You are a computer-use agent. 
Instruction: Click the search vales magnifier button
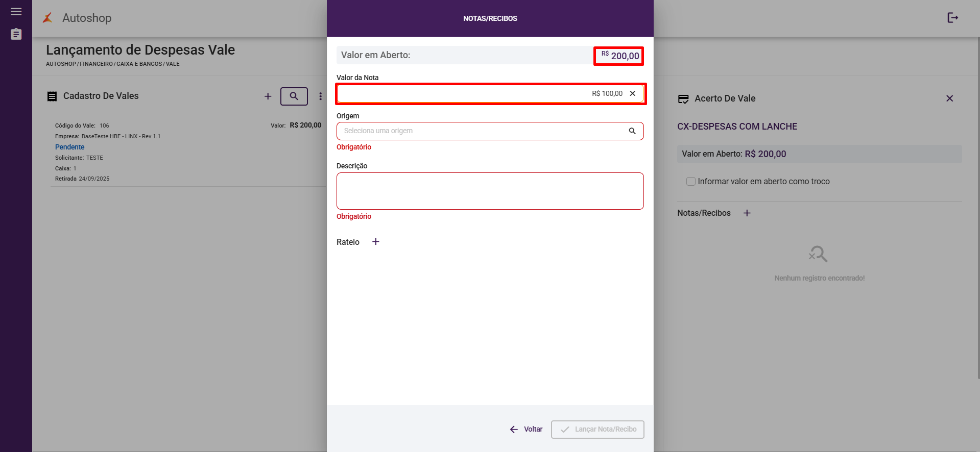294,96
